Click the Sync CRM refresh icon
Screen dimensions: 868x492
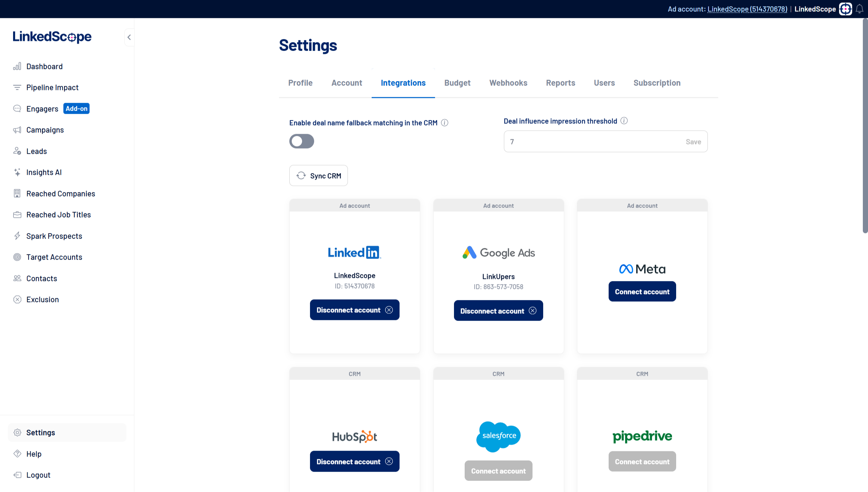[x=301, y=175]
